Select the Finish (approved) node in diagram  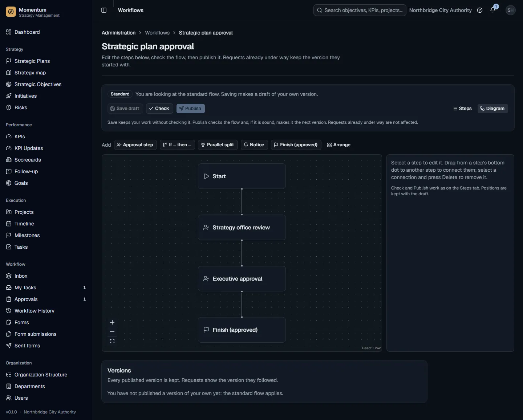(x=242, y=330)
